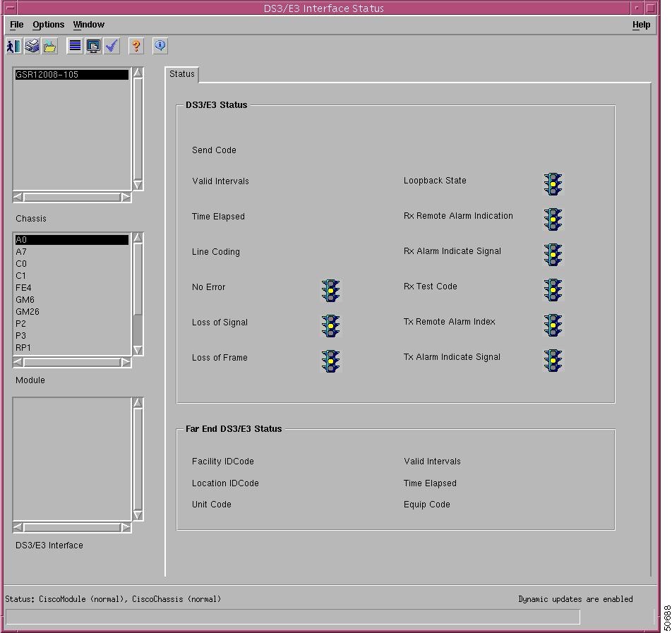Select GSR12008-105 in the Chassis list
672x633 pixels.
coord(71,75)
